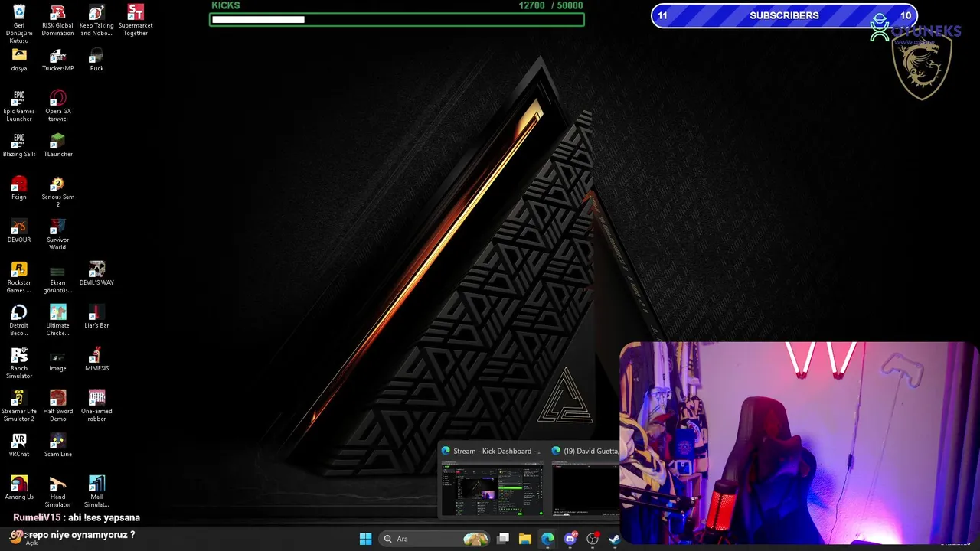Select the TruckersMP desktop icon
This screenshot has width=980, height=551.
click(57, 60)
